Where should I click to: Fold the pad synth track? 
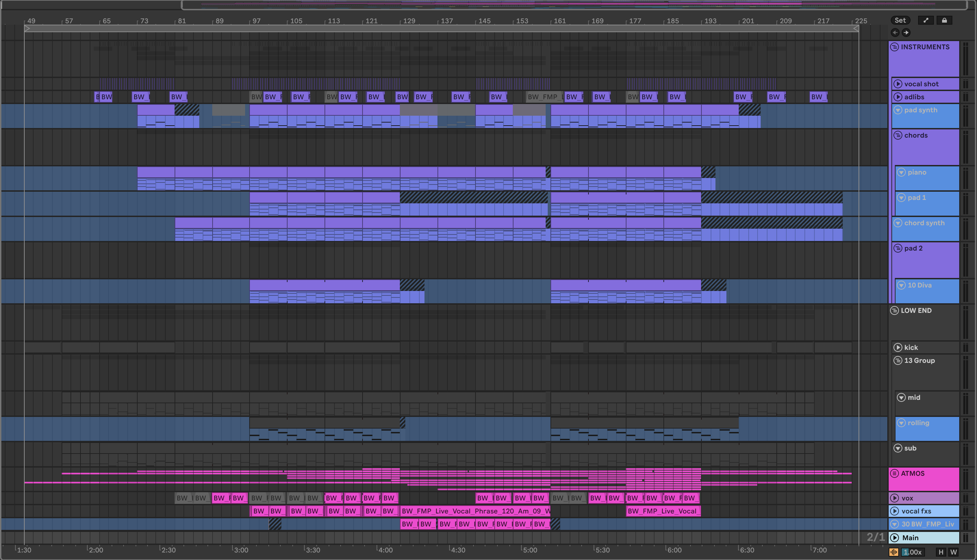(898, 110)
